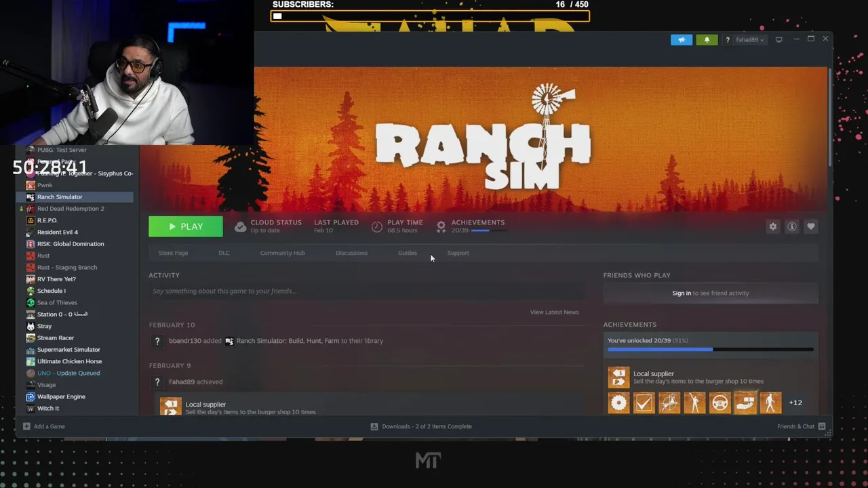
Task: Click the Cloud Status icon
Action: [240, 227]
